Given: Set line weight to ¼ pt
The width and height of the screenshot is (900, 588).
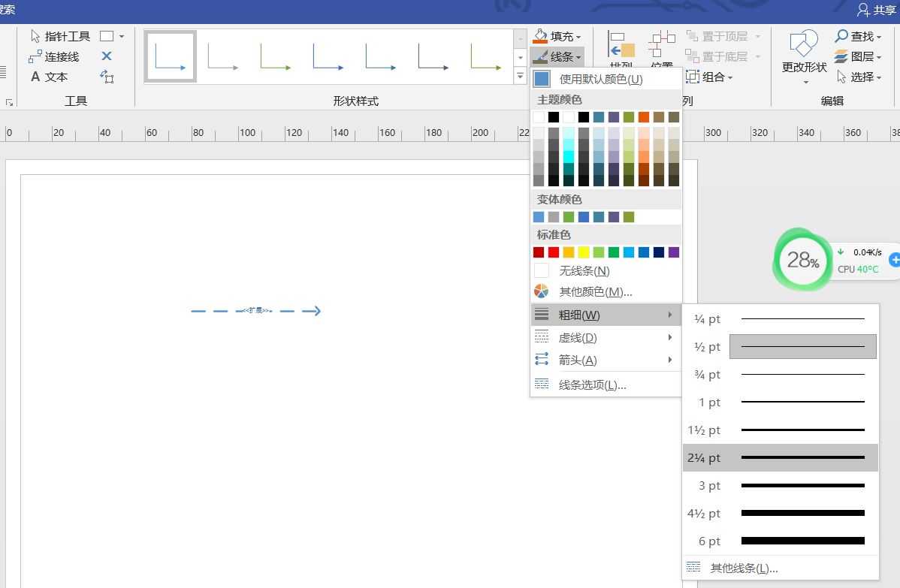Looking at the screenshot, I should [781, 319].
